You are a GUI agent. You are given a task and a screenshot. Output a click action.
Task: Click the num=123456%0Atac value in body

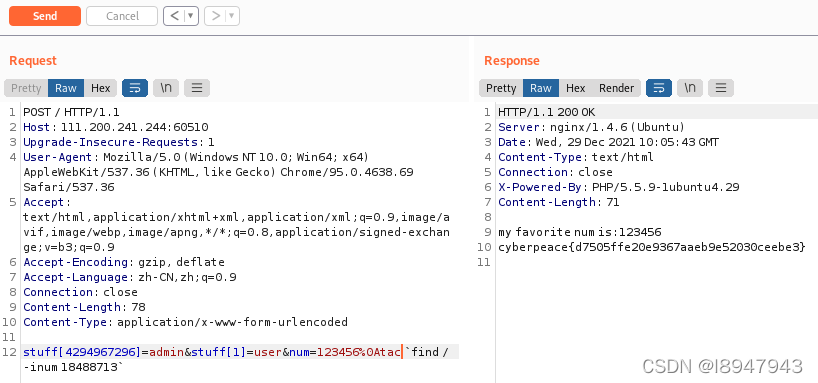coord(344,352)
